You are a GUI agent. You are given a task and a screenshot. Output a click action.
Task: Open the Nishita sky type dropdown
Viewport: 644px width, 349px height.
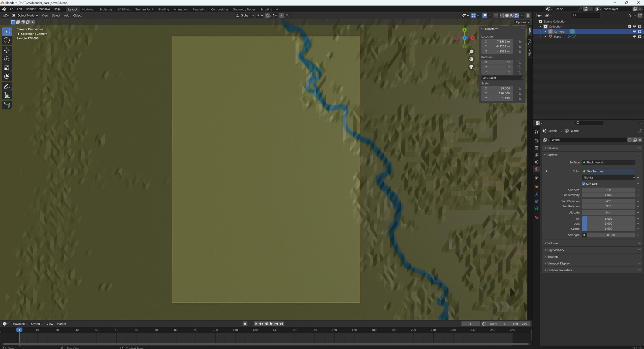[608, 178]
